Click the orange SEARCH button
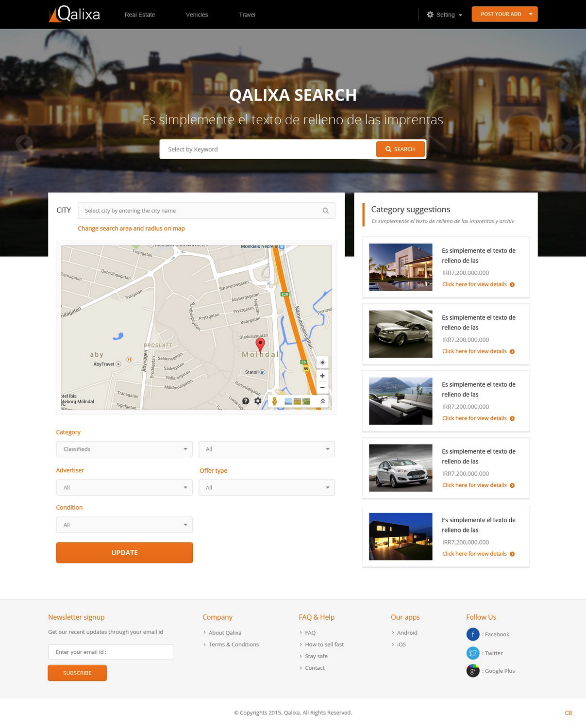 [x=401, y=149]
